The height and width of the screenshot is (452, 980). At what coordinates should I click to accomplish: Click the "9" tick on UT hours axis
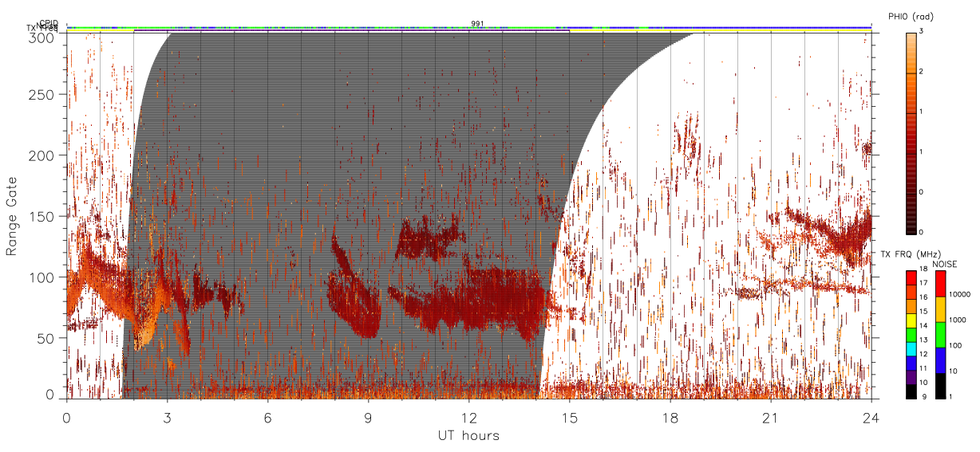click(x=369, y=419)
